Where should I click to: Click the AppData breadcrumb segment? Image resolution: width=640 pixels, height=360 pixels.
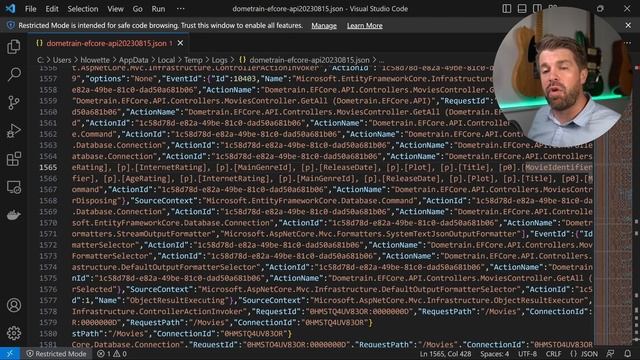pyautogui.click(x=133, y=60)
